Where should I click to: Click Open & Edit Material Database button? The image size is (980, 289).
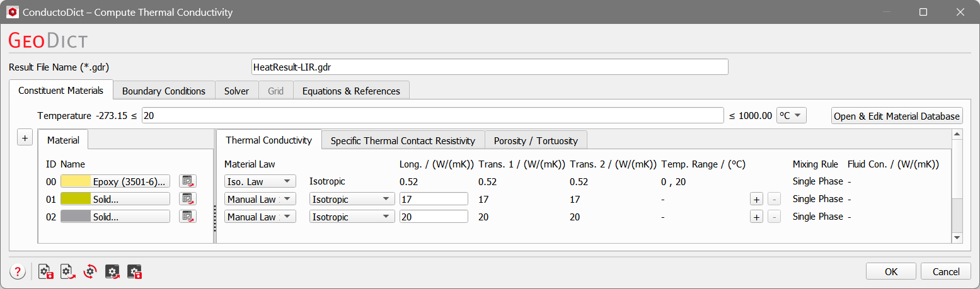tap(897, 116)
